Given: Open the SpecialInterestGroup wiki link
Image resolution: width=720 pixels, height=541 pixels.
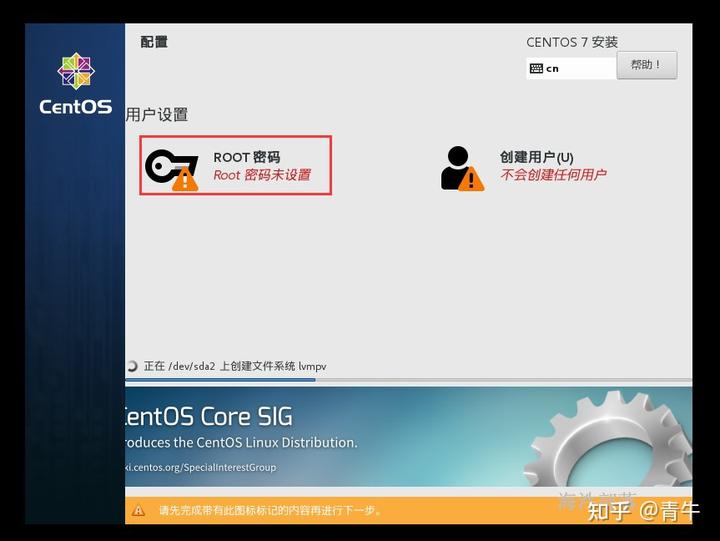Looking at the screenshot, I should click(x=201, y=467).
